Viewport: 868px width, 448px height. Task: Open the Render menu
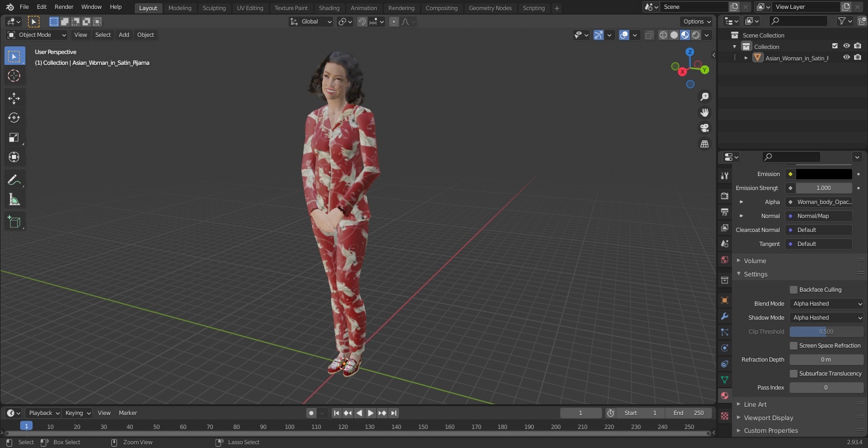click(64, 7)
